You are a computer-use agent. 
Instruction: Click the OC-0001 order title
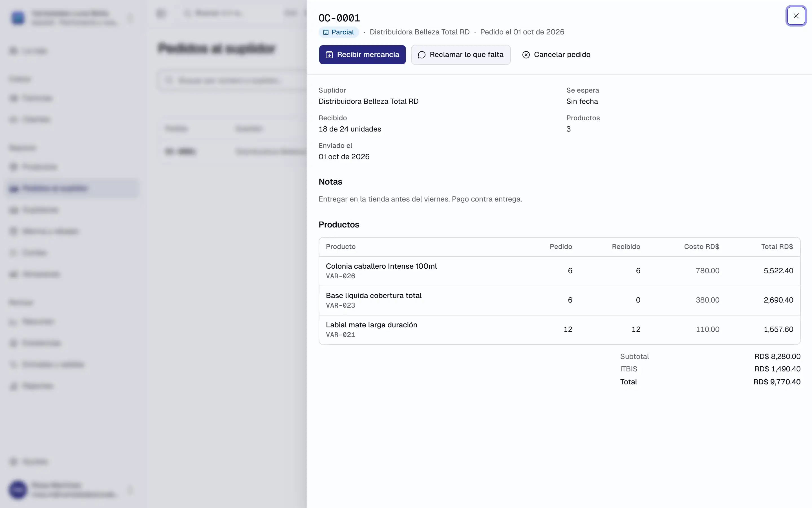pyautogui.click(x=339, y=18)
